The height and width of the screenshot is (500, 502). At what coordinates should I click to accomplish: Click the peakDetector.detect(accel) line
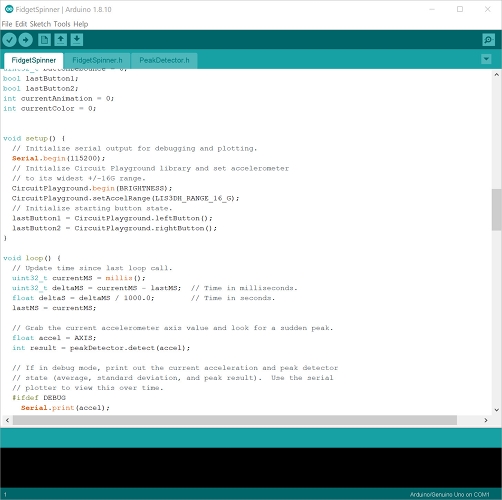101,348
